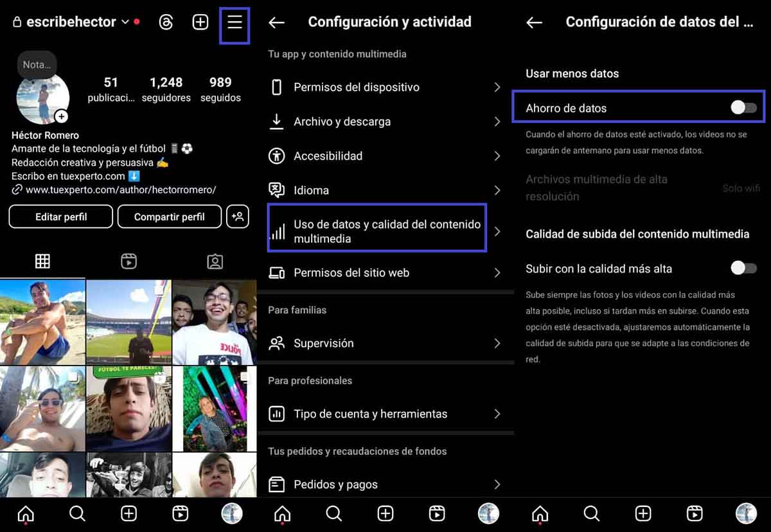The height and width of the screenshot is (532, 771).
Task: Open the group selfie with glasses thumbnail
Action: pos(215,323)
